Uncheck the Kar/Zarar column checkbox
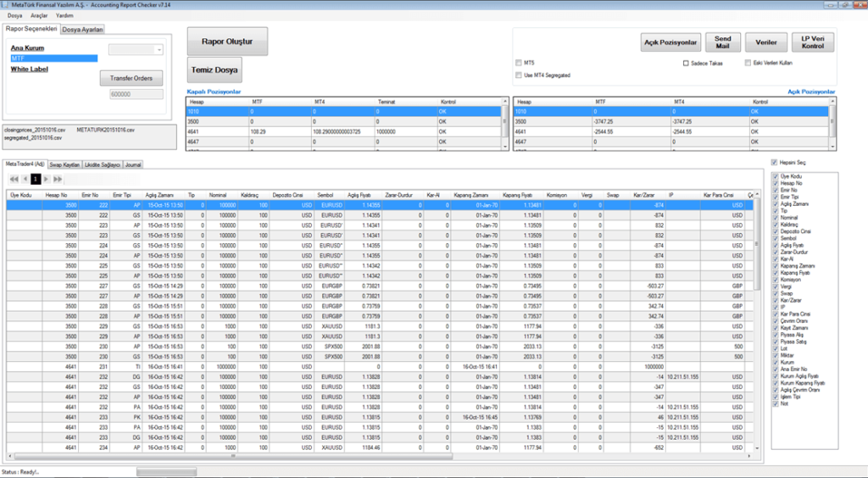 point(776,300)
